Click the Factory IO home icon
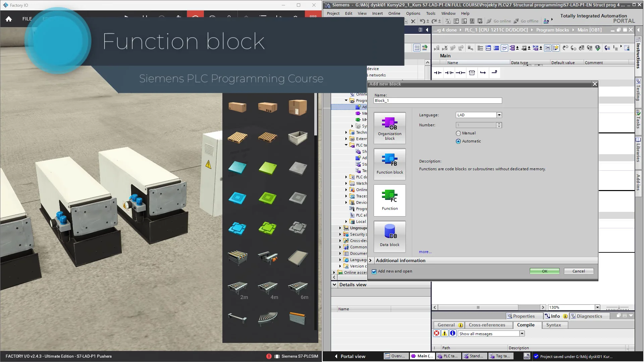The height and width of the screenshot is (362, 644). [9, 19]
